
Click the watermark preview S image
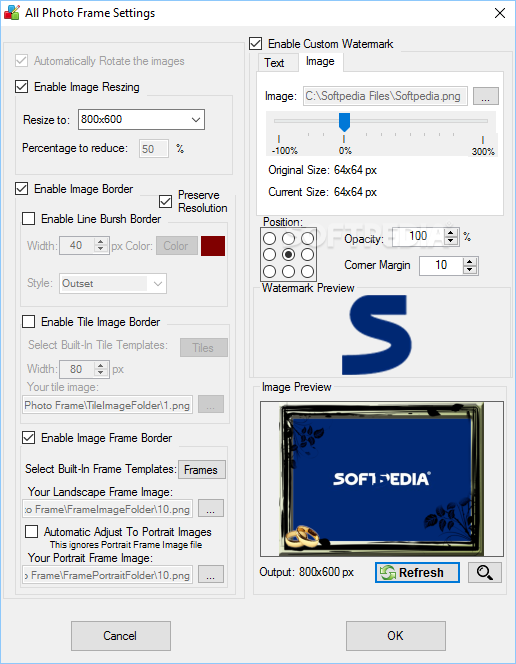click(376, 335)
